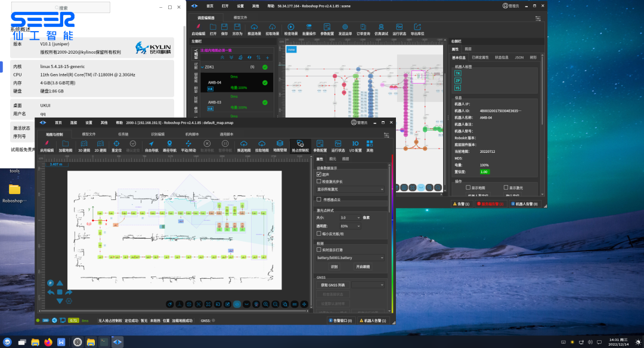Click 启用编辑 in the default_map window toolbar
This screenshot has width=644, height=348.
47,146
